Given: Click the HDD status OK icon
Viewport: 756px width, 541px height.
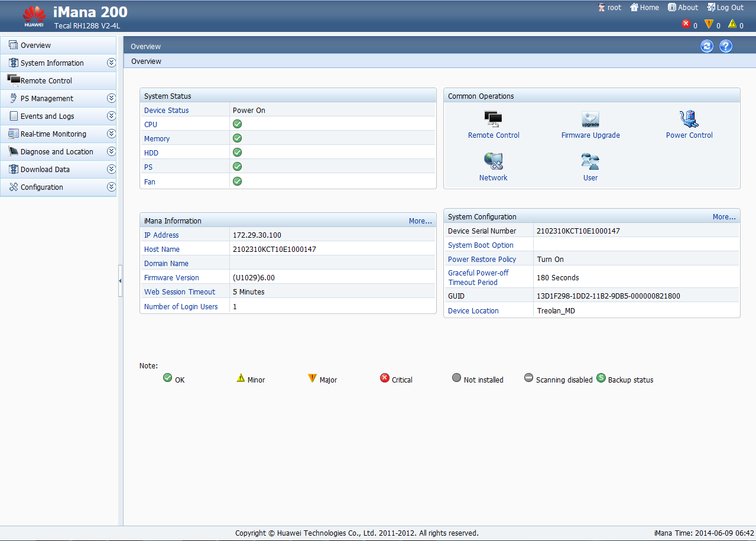Looking at the screenshot, I should [237, 153].
